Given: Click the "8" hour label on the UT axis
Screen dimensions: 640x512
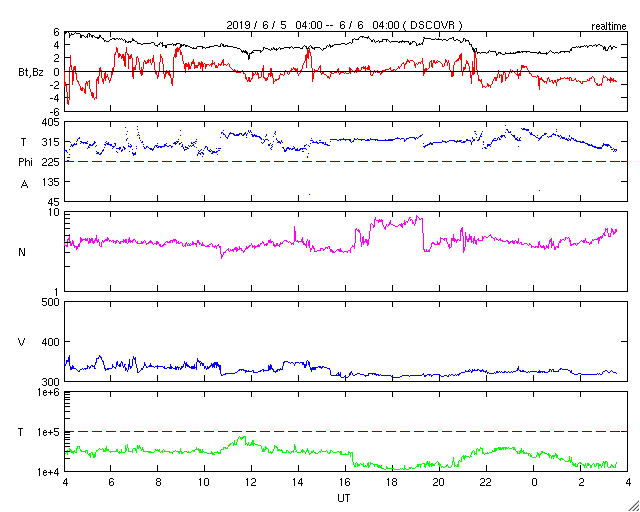Looking at the screenshot, I should pyautogui.click(x=158, y=482).
